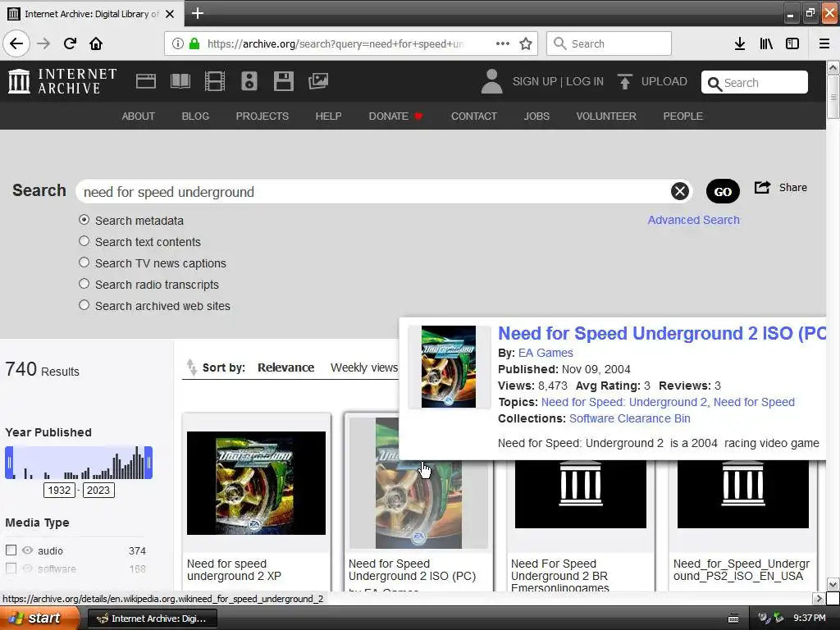Toggle the eye icon beside software
The image size is (840, 630).
click(28, 568)
